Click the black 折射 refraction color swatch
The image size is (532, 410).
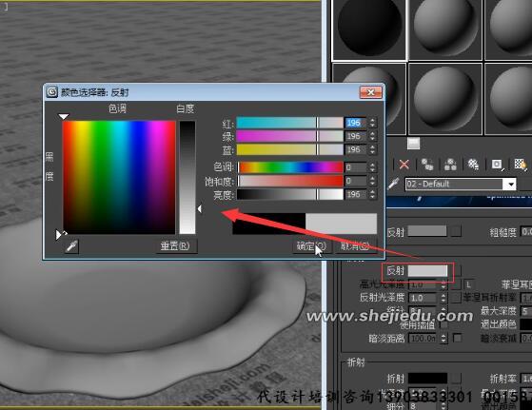427,378
